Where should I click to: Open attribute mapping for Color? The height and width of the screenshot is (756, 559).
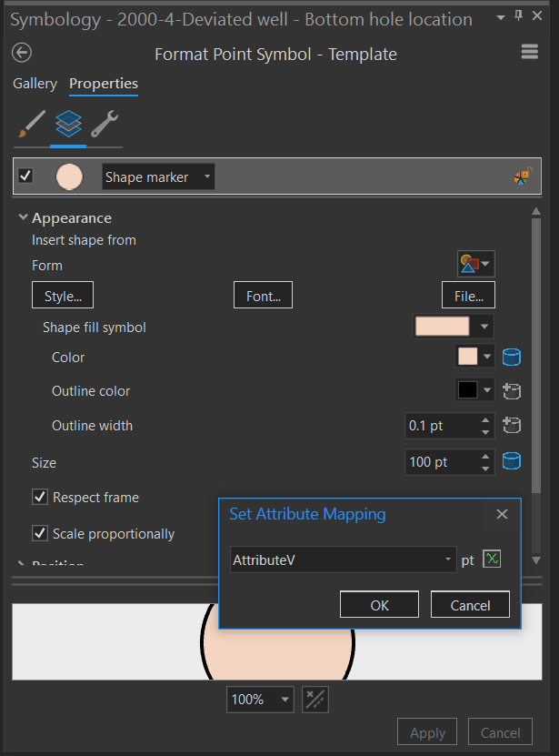(512, 358)
